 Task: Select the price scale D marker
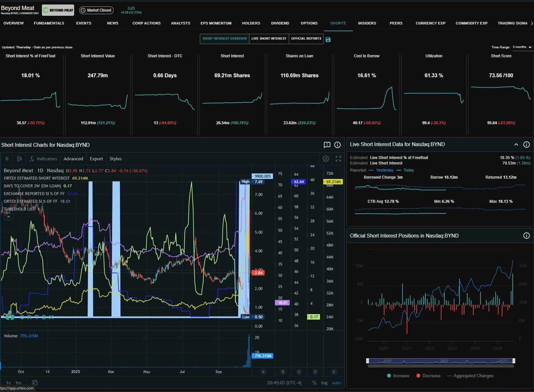click(x=315, y=372)
